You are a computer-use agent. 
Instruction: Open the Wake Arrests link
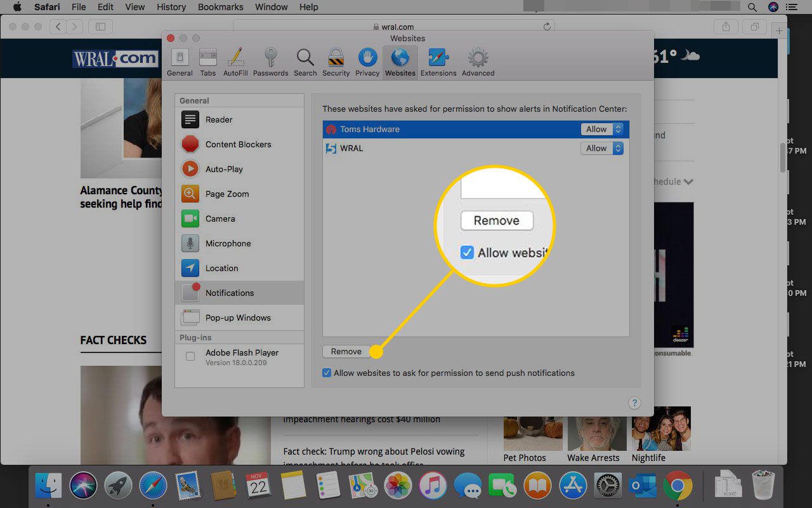tap(593, 457)
